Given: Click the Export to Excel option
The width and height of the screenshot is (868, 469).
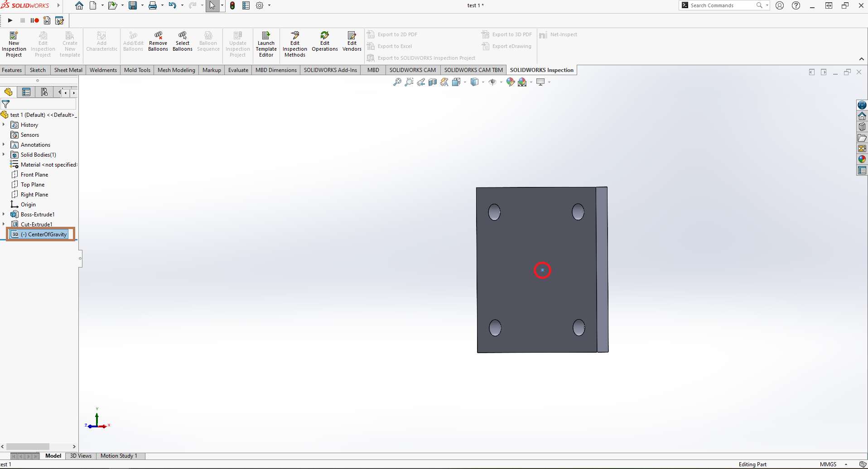Looking at the screenshot, I should (395, 46).
